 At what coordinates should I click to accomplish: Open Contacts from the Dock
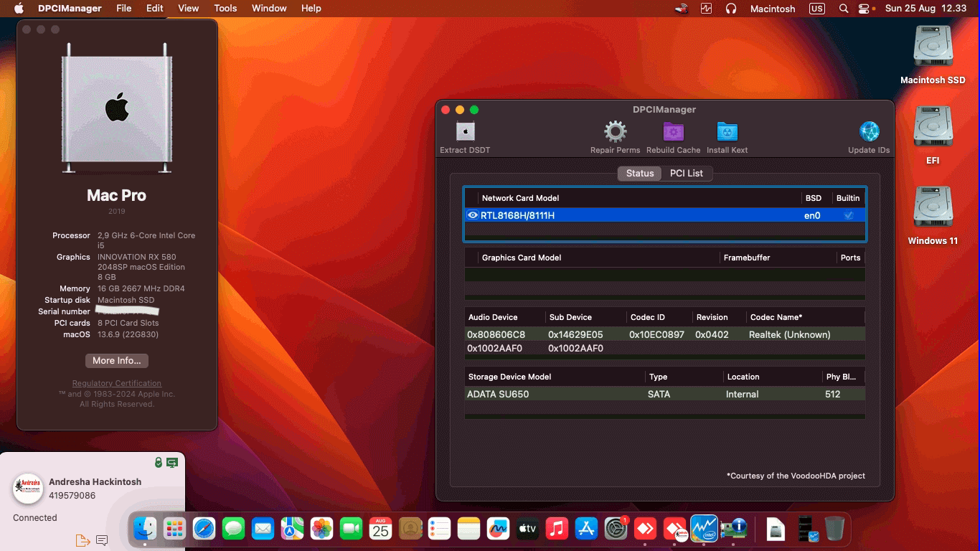point(410,529)
